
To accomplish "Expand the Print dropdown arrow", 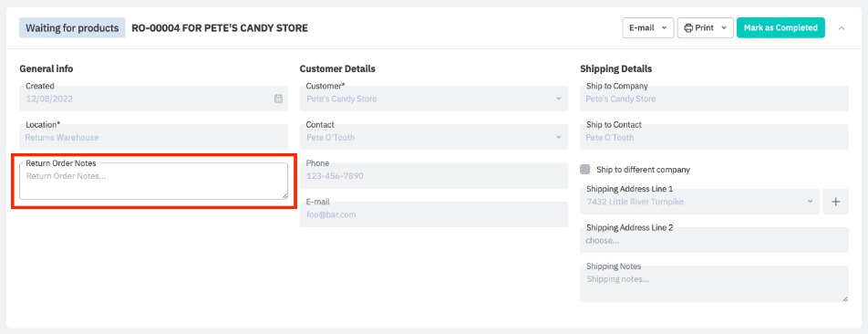I will point(724,27).
